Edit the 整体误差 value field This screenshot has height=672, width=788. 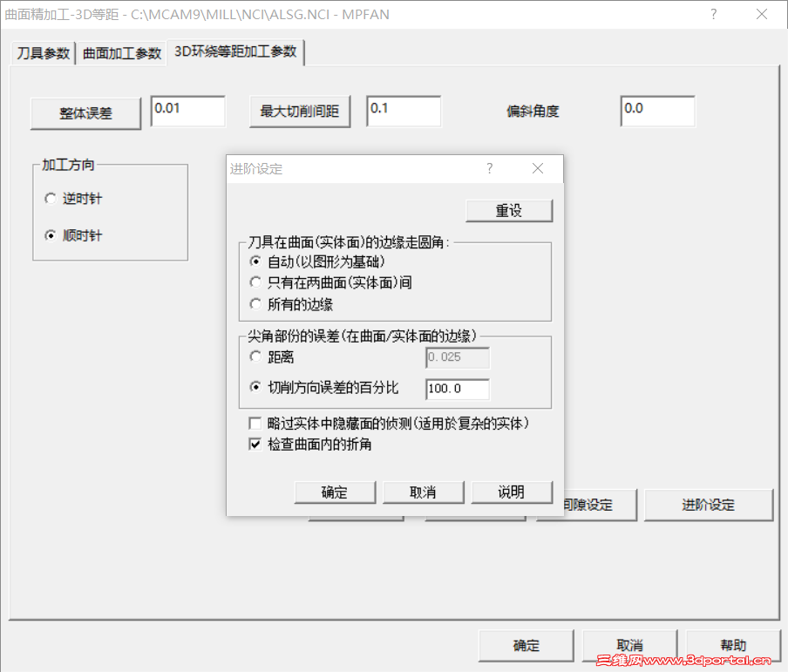point(187,111)
